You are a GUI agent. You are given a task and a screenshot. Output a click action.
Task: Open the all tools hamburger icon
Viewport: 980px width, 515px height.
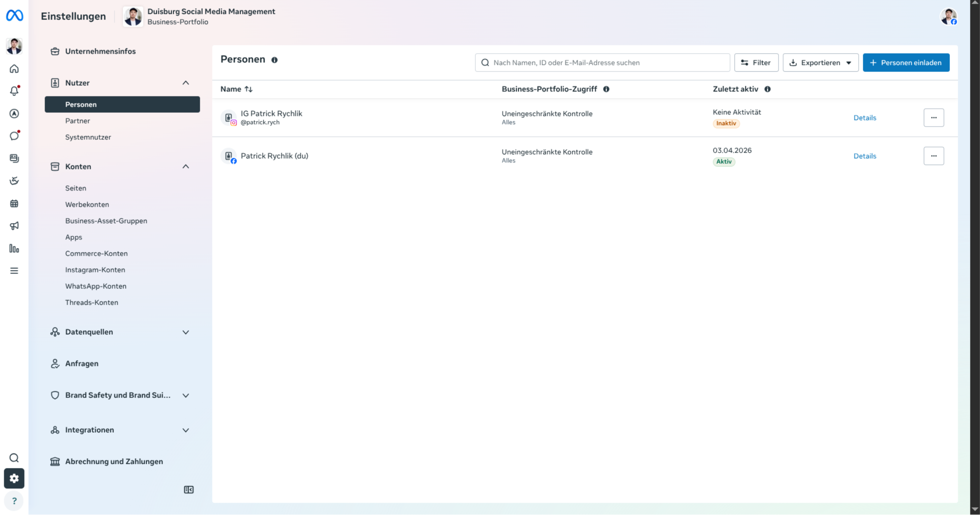coord(14,271)
